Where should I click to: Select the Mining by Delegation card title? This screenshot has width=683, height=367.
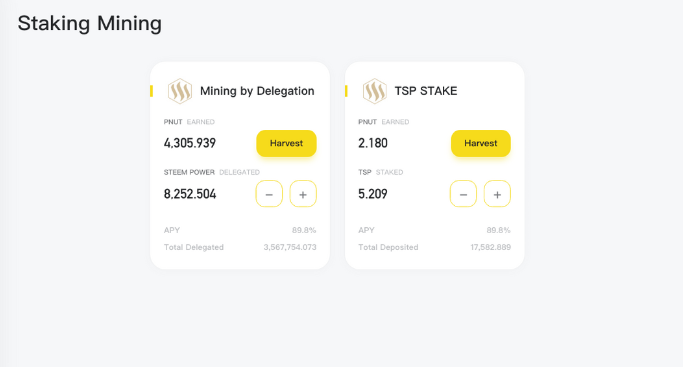pos(257,91)
